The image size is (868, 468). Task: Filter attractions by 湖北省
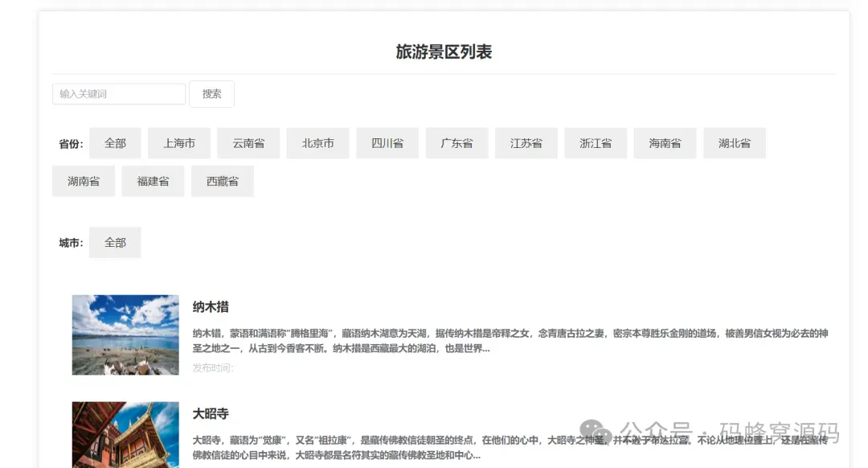point(735,143)
